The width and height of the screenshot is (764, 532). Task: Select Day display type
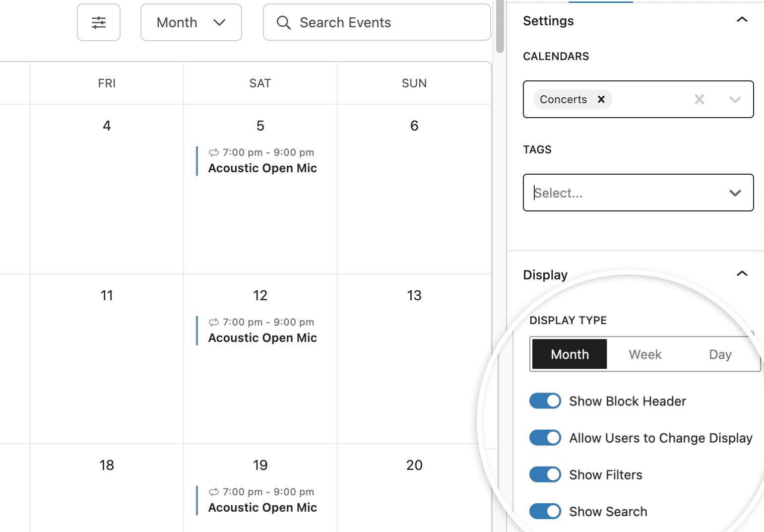[720, 354]
